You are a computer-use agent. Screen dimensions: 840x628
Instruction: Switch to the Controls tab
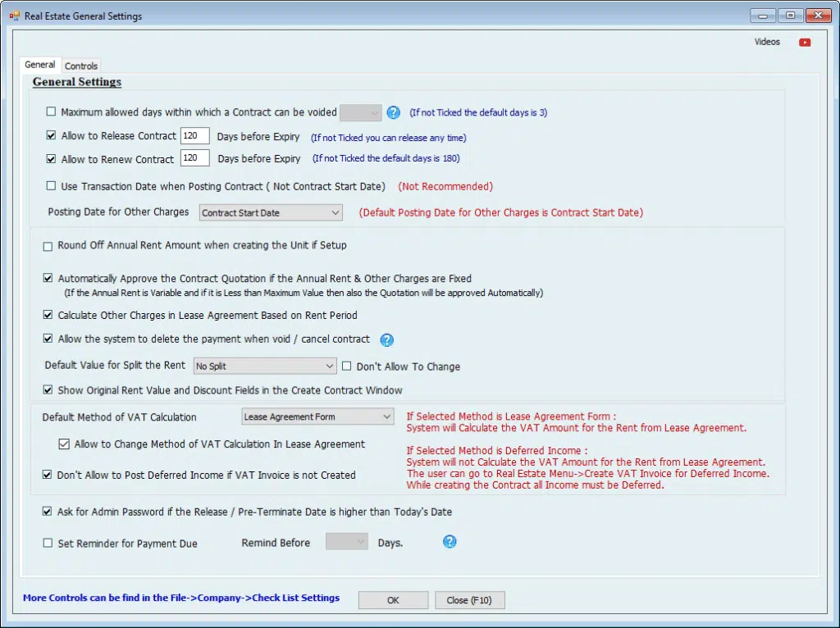point(81,66)
